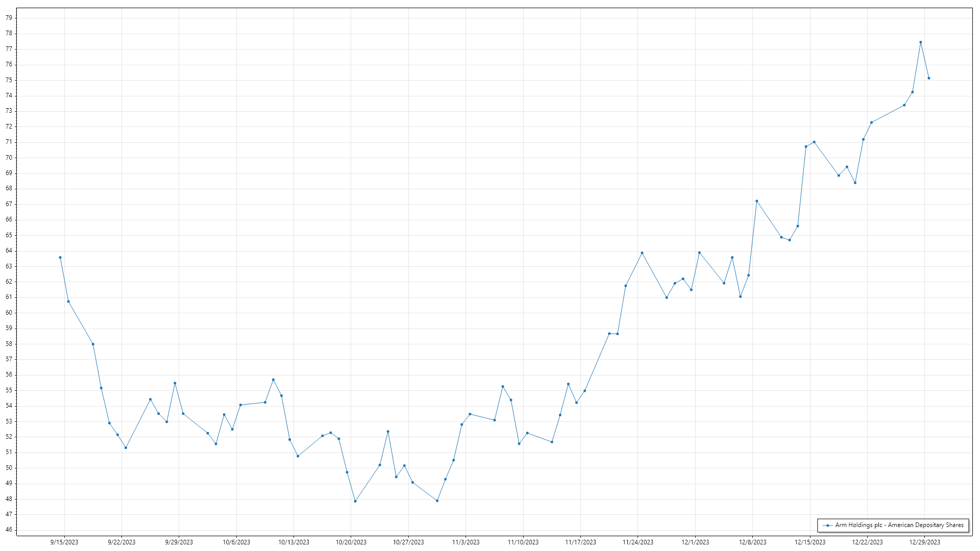Click the 11/10/2023 x-axis label
Viewport: 980px width, 551px height.
pos(523,542)
